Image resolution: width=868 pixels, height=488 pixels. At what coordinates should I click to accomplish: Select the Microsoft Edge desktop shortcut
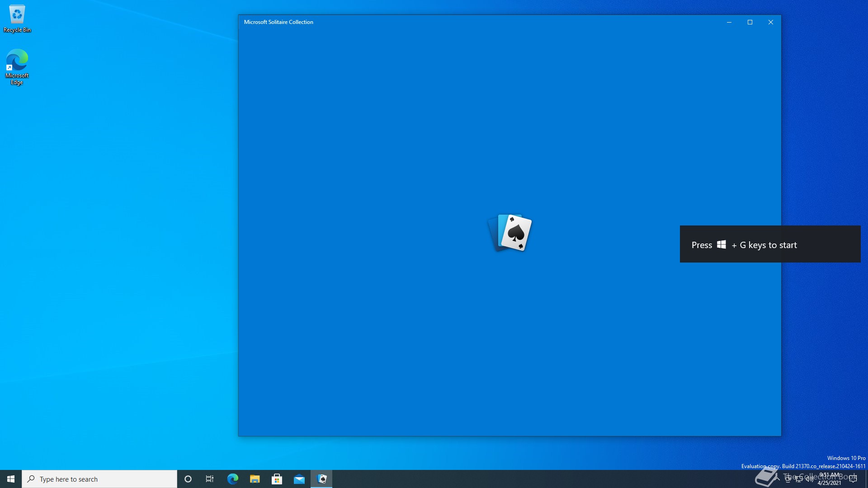17,67
